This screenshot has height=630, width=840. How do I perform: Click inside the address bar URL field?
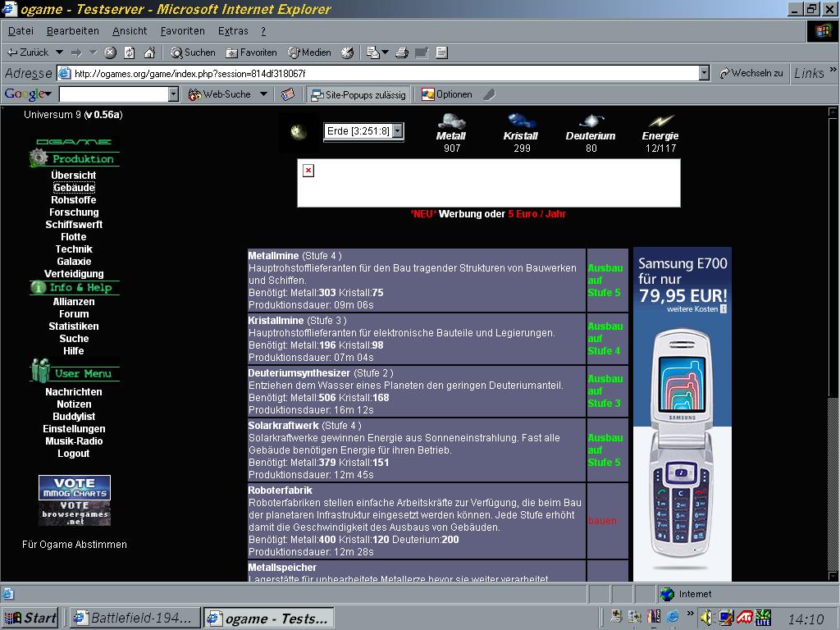(377, 73)
